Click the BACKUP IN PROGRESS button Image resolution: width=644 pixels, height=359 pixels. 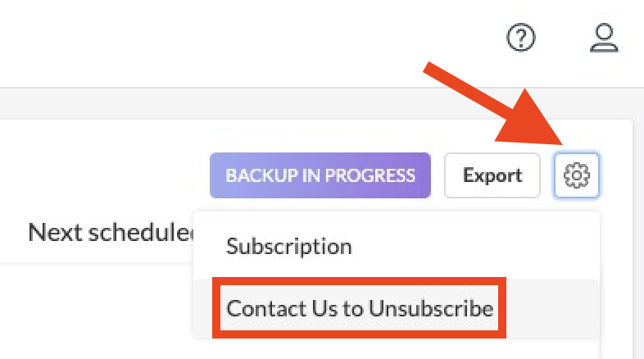pyautogui.click(x=320, y=175)
